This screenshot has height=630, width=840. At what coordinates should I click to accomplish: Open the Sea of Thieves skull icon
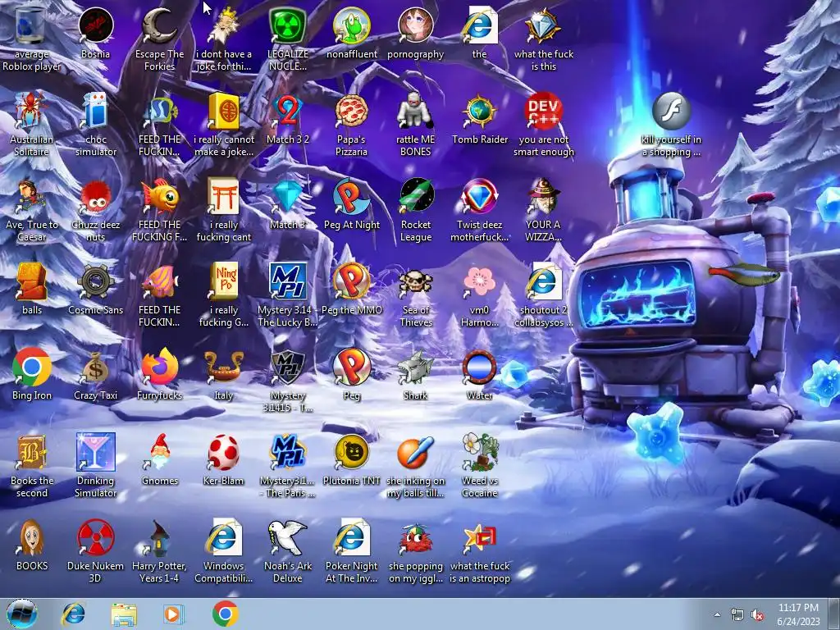coord(415,281)
